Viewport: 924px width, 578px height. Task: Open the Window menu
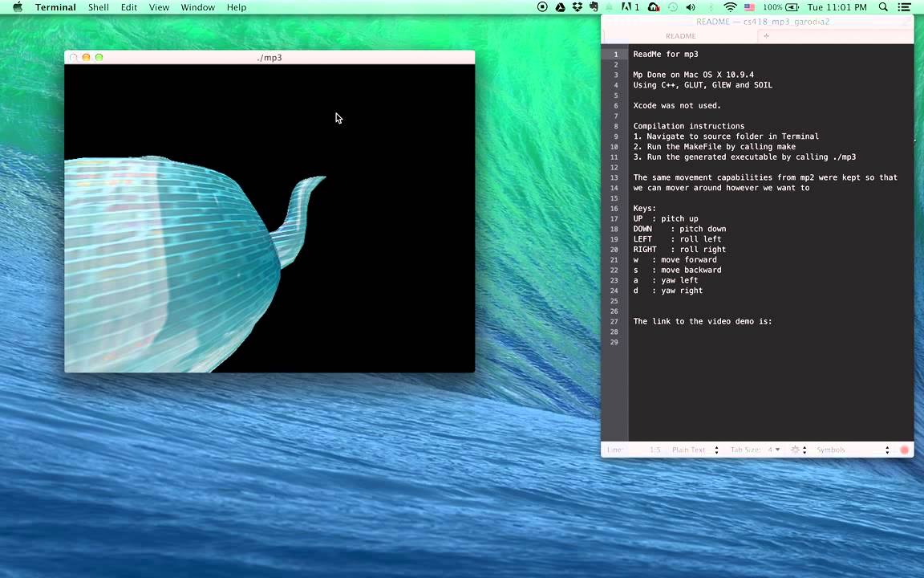tap(197, 7)
